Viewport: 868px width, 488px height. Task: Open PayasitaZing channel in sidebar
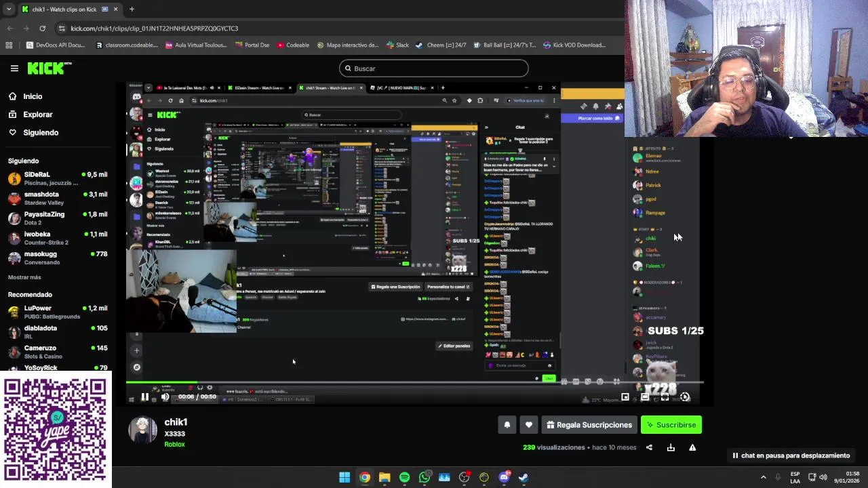[x=58, y=218]
